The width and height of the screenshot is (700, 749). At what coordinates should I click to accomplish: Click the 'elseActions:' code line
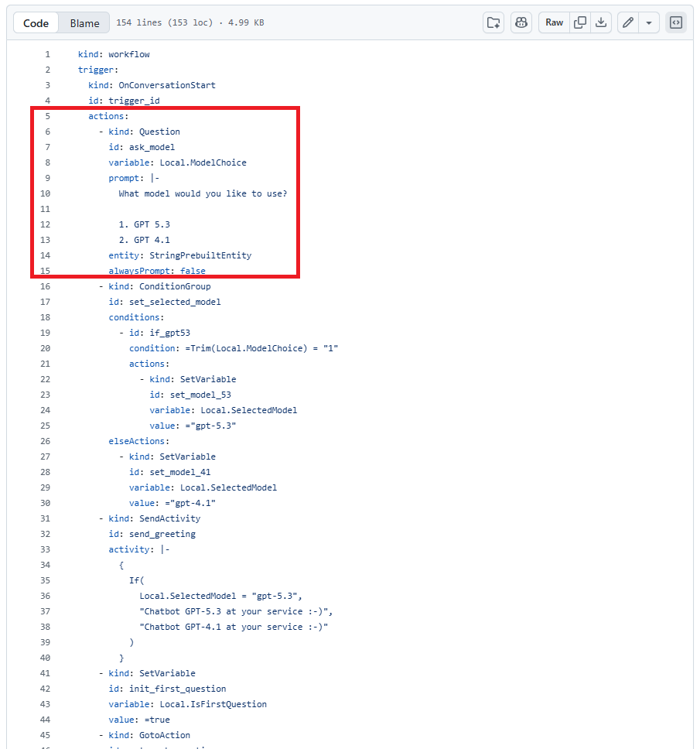[138, 441]
